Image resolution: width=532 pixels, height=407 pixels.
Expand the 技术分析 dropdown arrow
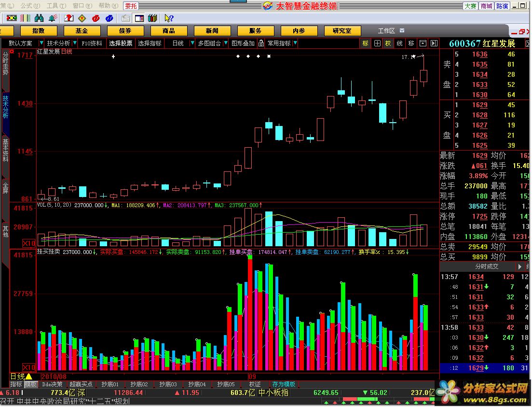point(75,43)
